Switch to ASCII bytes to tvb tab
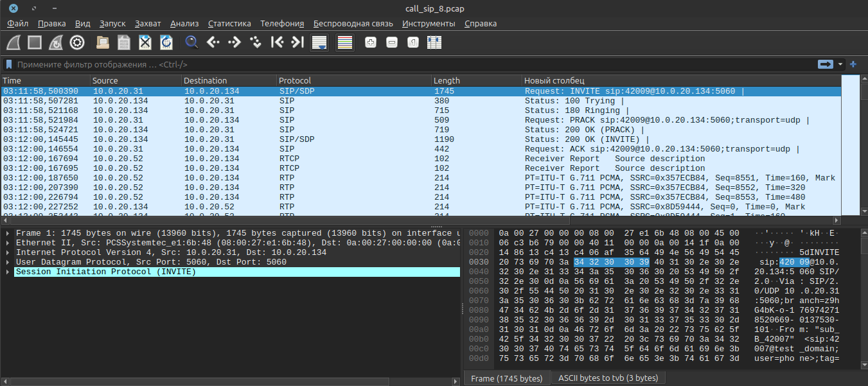The image size is (868, 386). click(x=608, y=378)
